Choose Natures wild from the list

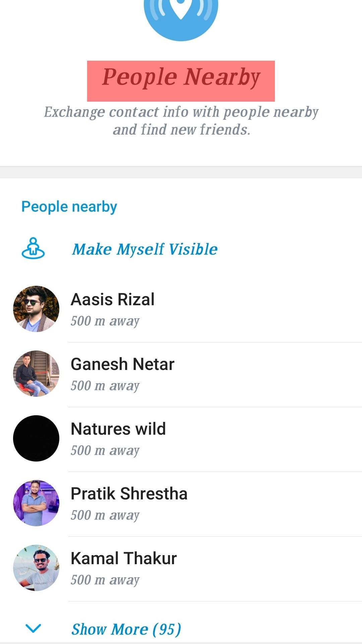point(118,429)
